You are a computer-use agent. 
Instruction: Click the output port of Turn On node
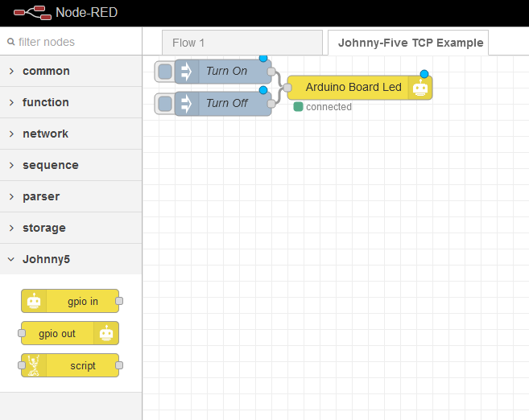pyautogui.click(x=271, y=72)
